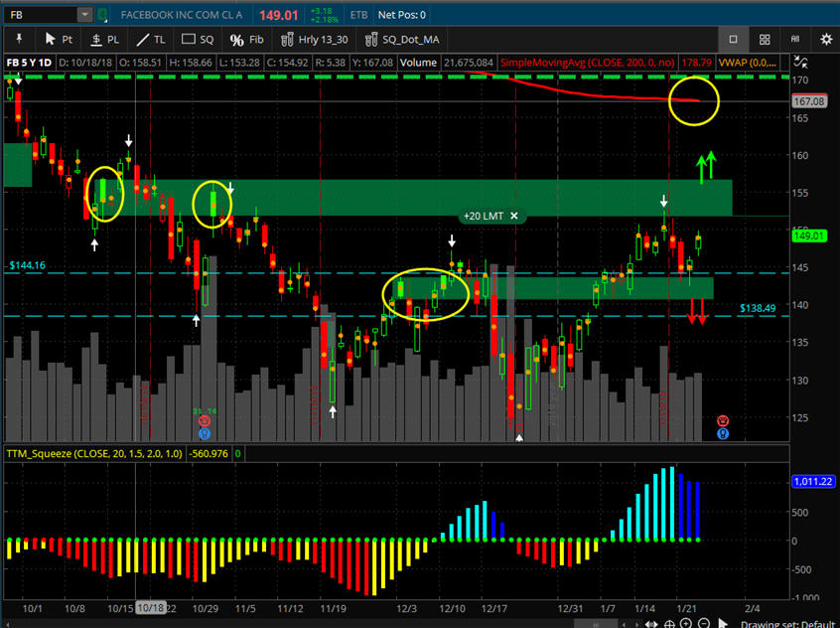Select the TL trendline tool
The height and width of the screenshot is (628, 840).
(151, 39)
